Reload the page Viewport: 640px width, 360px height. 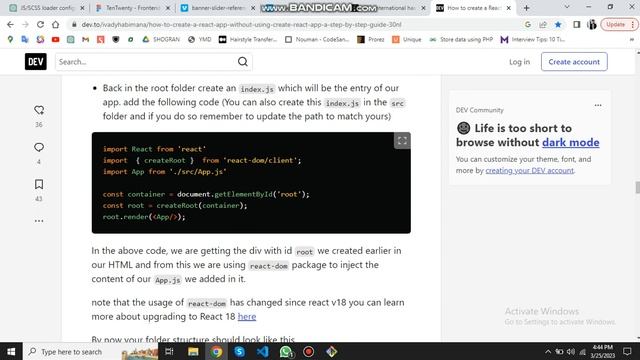click(40, 24)
